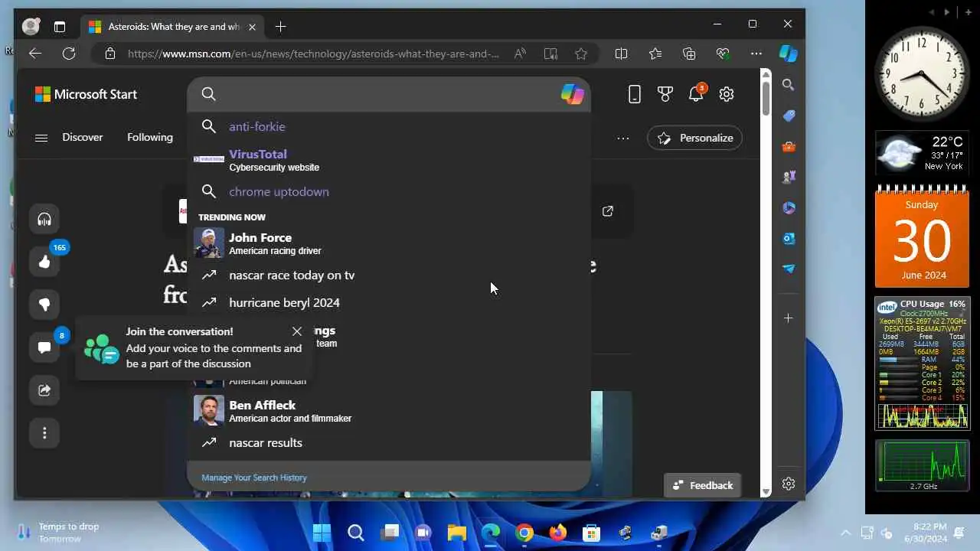Like the article thumbs up
Image resolution: width=980 pixels, height=551 pixels.
point(44,262)
